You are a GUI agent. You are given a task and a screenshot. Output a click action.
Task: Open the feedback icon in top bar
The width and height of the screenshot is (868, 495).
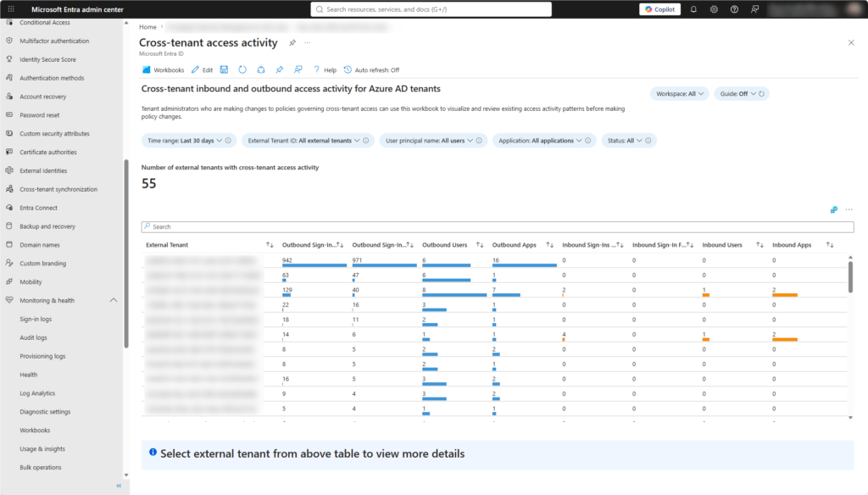click(754, 9)
